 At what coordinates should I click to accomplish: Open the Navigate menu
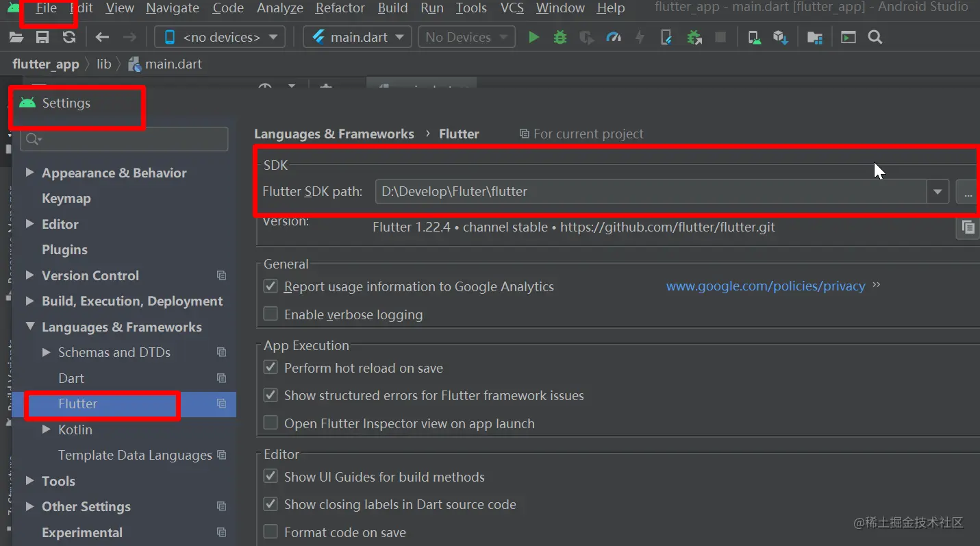coord(173,8)
